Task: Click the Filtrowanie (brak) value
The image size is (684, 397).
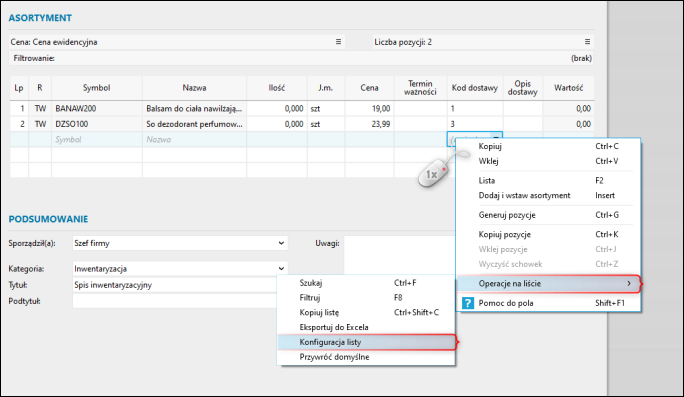Action: pyautogui.click(x=581, y=58)
